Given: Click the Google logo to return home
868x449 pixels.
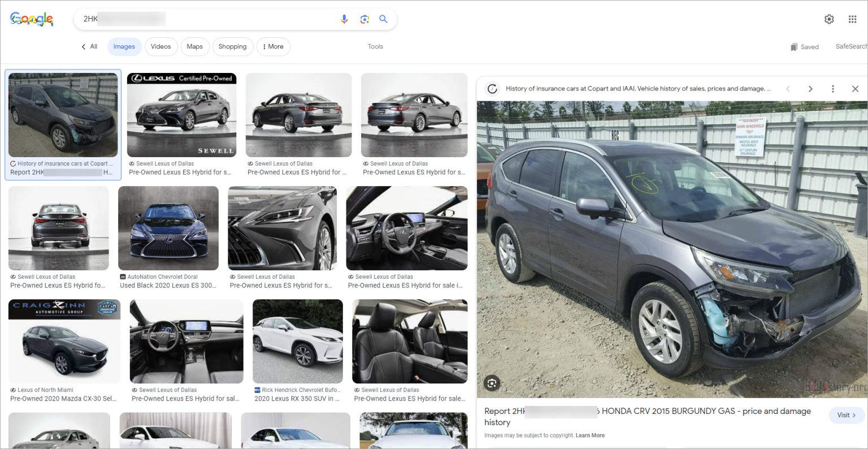Looking at the screenshot, I should point(32,19).
